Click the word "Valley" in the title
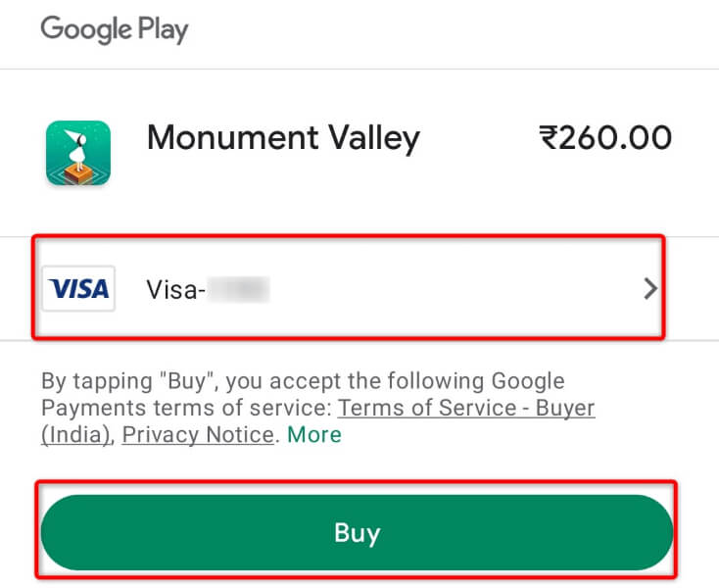Image resolution: width=719 pixels, height=588 pixels. [370, 138]
